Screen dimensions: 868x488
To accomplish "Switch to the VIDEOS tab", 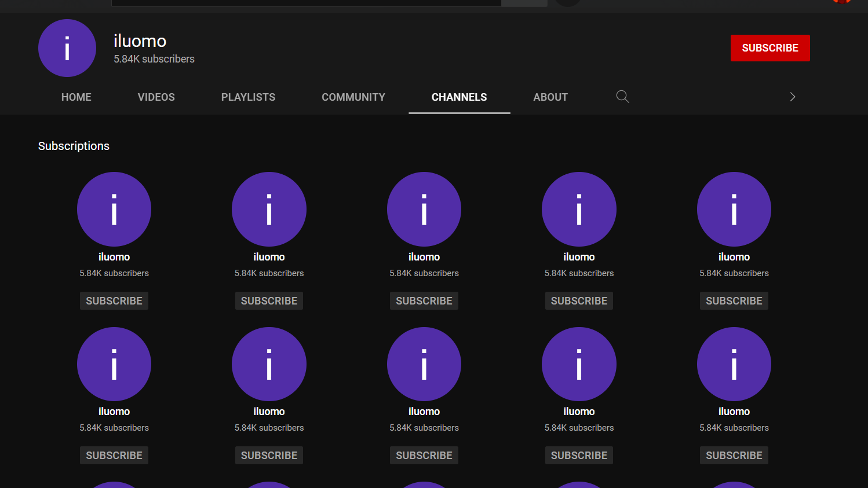I will (156, 97).
